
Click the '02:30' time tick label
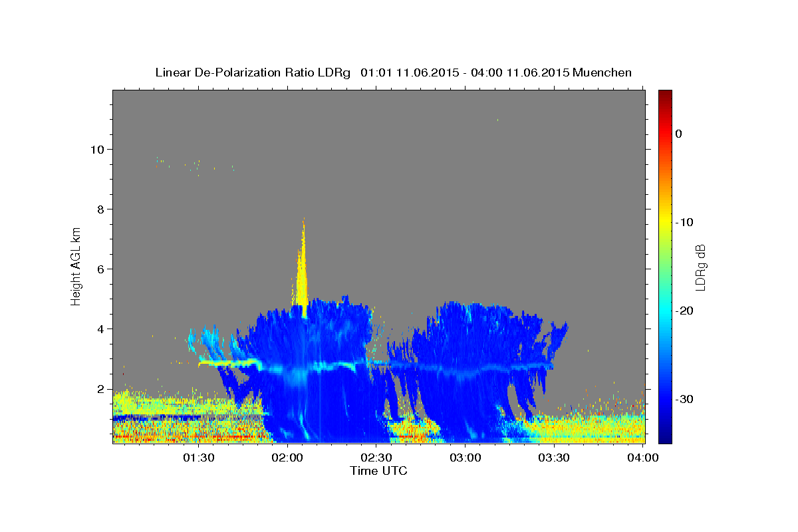coord(376,458)
